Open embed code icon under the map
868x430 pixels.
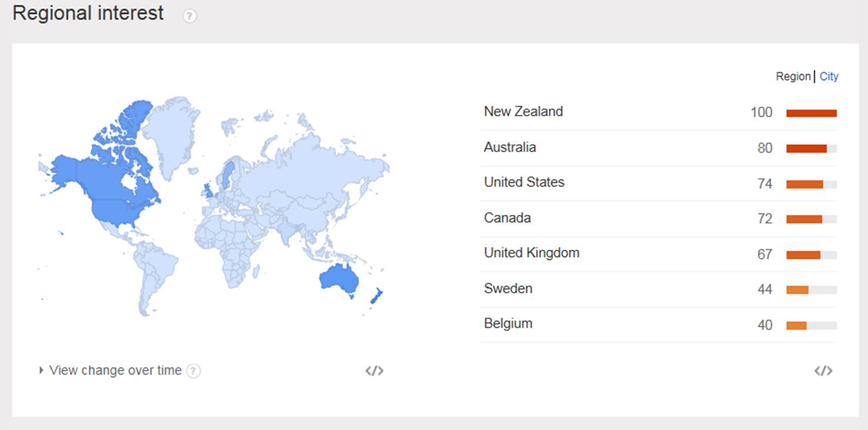[x=374, y=371]
